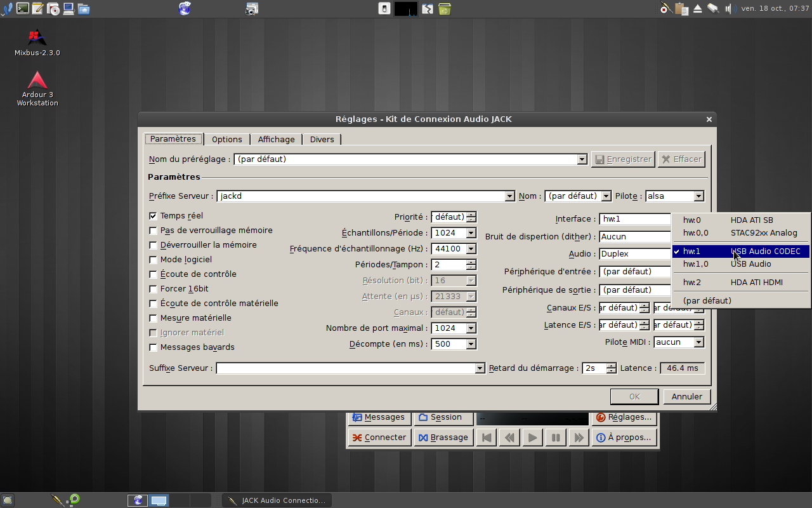Click the Suffixe Serveur input field
812x508 pixels.
[x=346, y=368]
